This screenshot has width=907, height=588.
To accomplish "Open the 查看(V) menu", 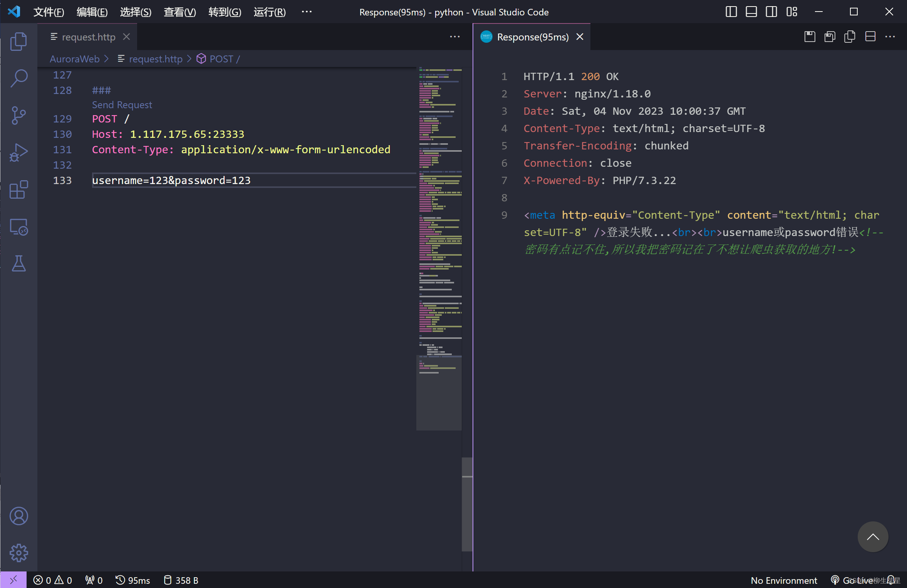I will point(179,12).
